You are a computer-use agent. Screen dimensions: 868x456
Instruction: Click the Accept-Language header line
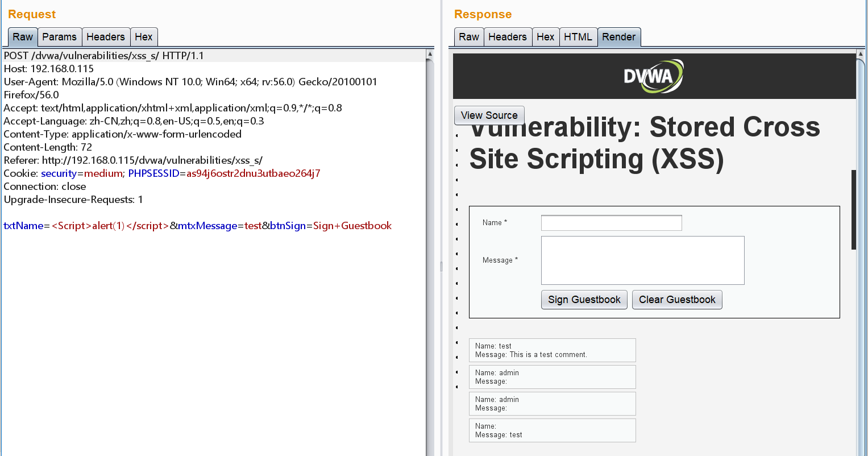tap(134, 121)
